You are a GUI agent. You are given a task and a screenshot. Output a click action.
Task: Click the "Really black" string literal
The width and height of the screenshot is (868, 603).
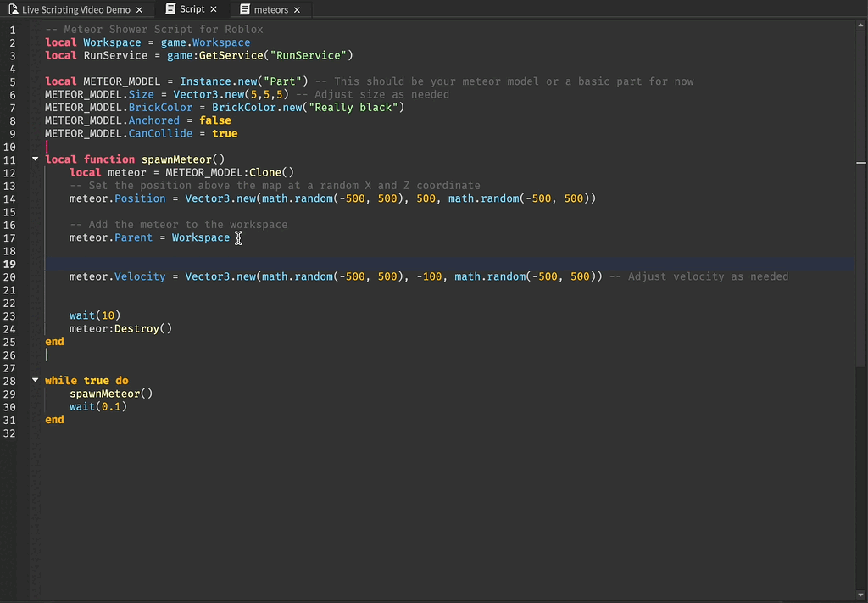tap(353, 108)
